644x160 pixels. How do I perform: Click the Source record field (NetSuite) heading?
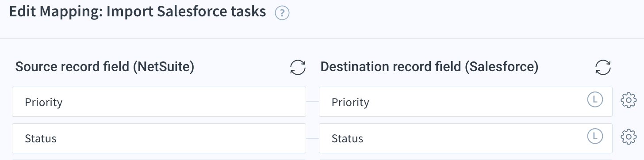pyautogui.click(x=105, y=67)
